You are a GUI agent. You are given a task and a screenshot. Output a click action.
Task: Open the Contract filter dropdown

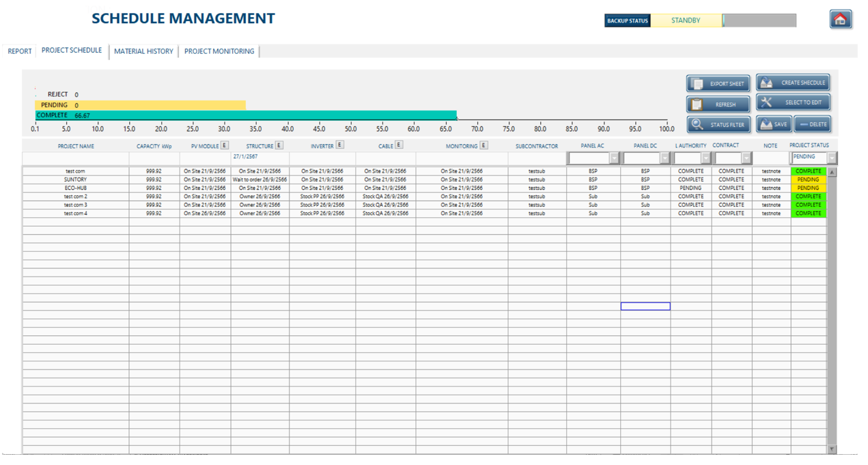(746, 158)
